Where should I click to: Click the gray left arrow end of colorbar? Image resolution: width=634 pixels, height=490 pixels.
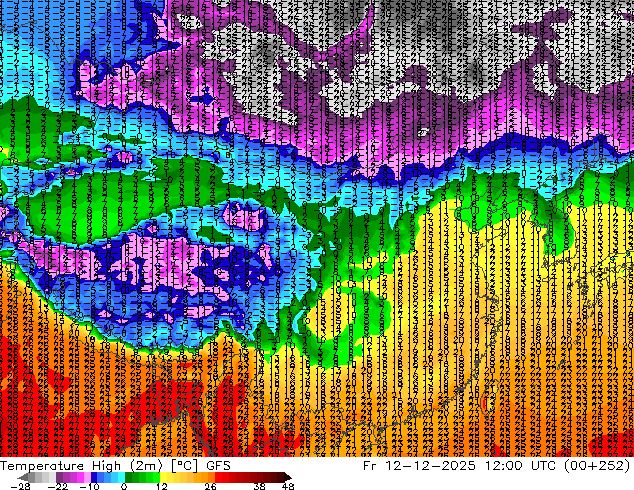point(23,477)
